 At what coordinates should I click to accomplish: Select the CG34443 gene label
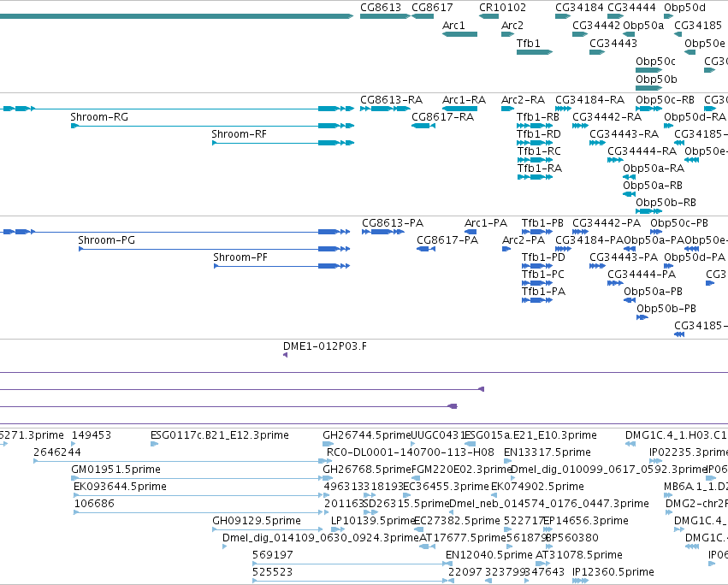point(613,44)
